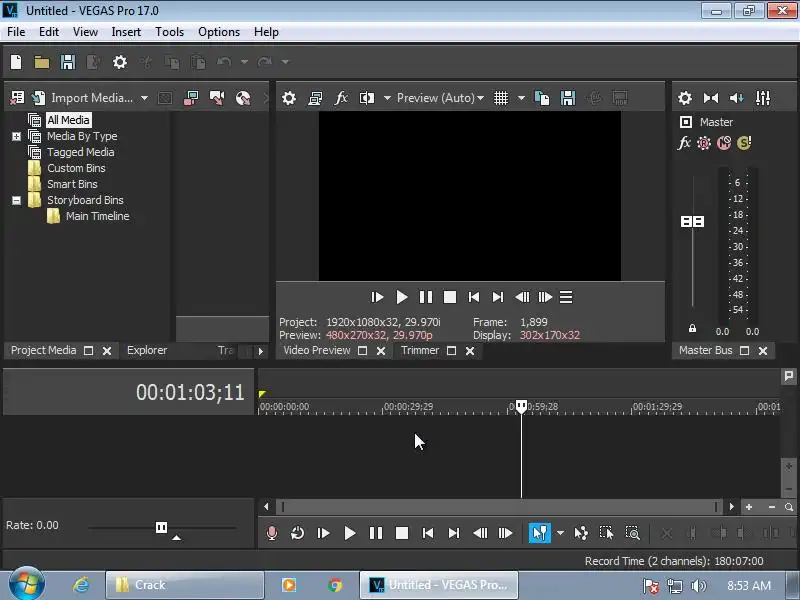Pause playback in the timeline transport bar
The height and width of the screenshot is (600, 800).
(x=376, y=533)
